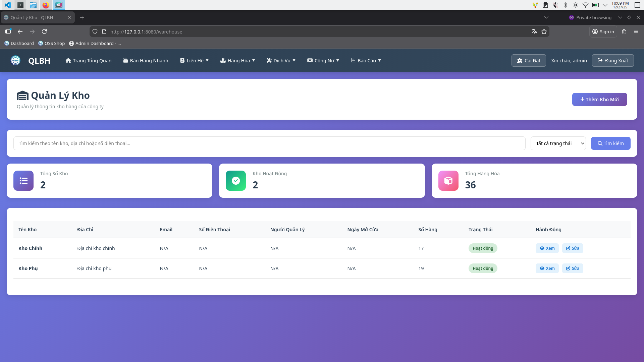This screenshot has height=362, width=644.
Task: Click the QLBH logo icon
Action: pos(15,60)
